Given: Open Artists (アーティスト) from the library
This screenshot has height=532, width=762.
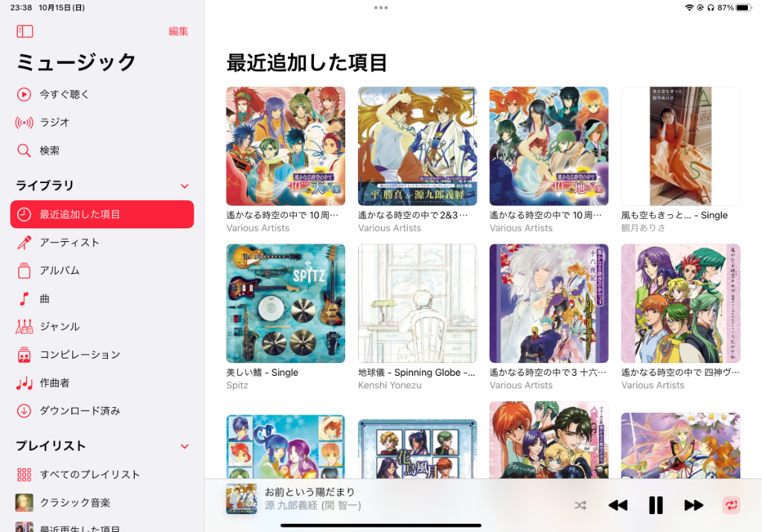Looking at the screenshot, I should coord(102,243).
